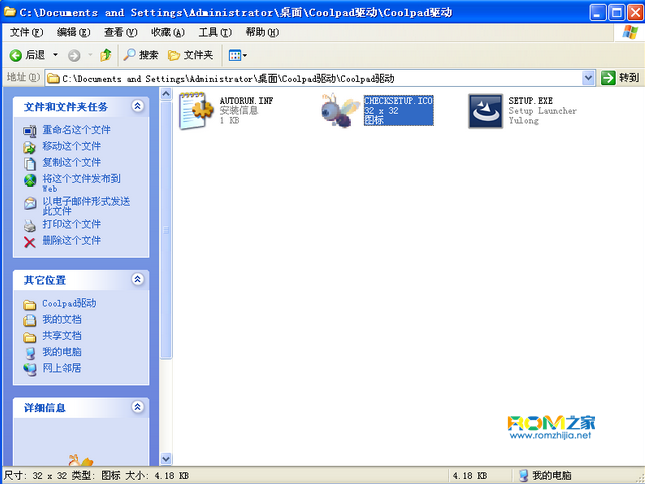
Task: Click the CHECKSETUP.ICO file name
Action: tap(398, 101)
